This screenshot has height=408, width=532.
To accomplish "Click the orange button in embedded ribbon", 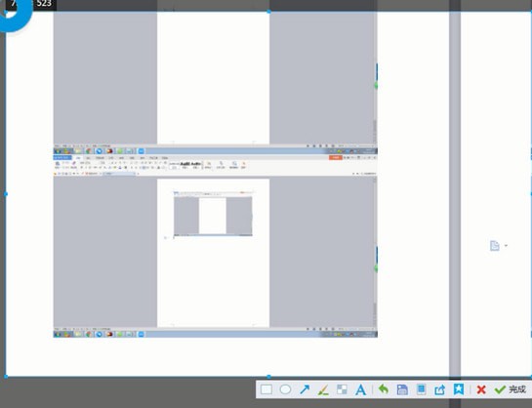I will point(335,158).
